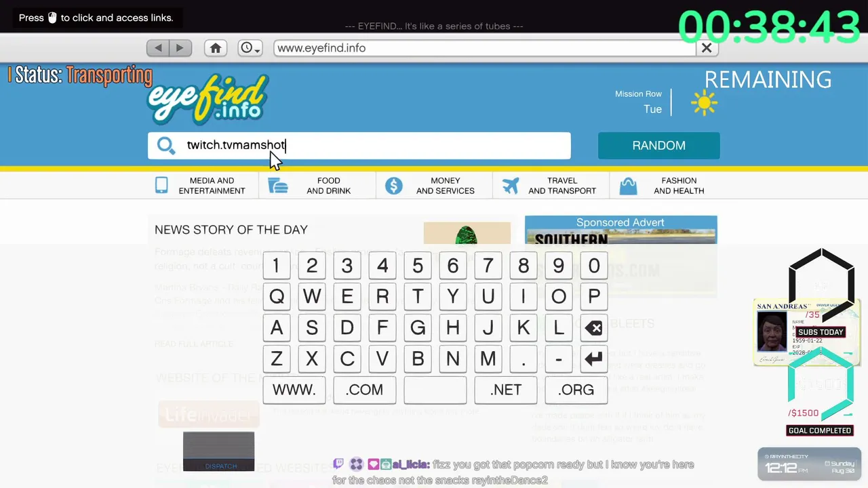Open the Food and Drink category
The width and height of the screenshot is (868, 488).
coord(317,185)
